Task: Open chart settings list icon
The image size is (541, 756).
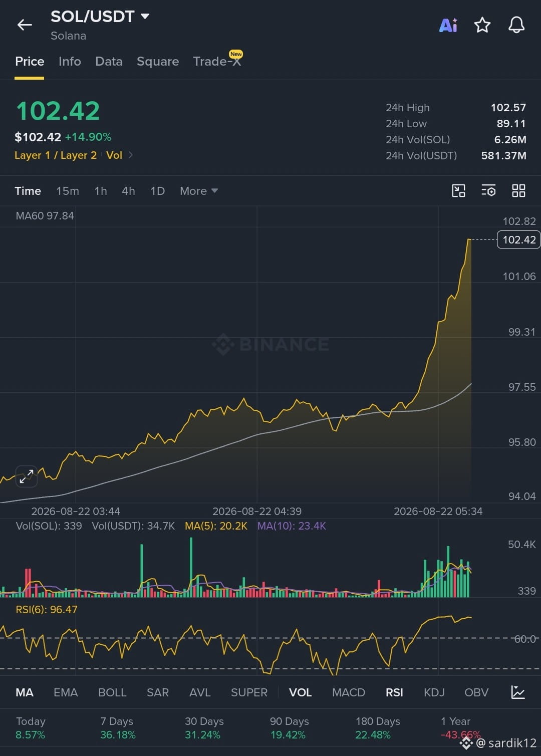Action: pyautogui.click(x=488, y=191)
